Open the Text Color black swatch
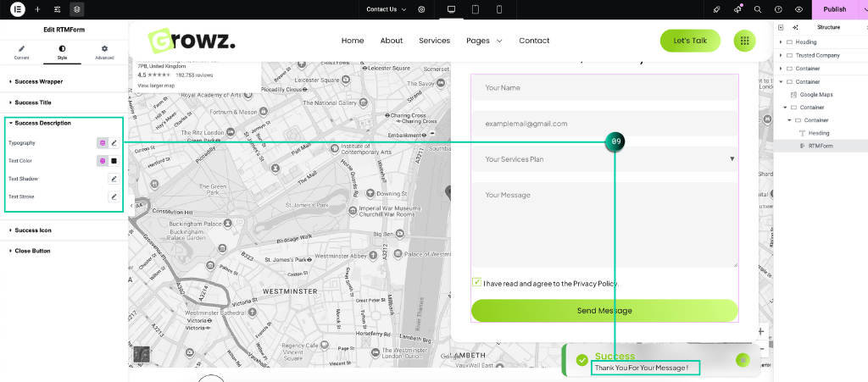Image resolution: width=868 pixels, height=382 pixels. coord(114,161)
